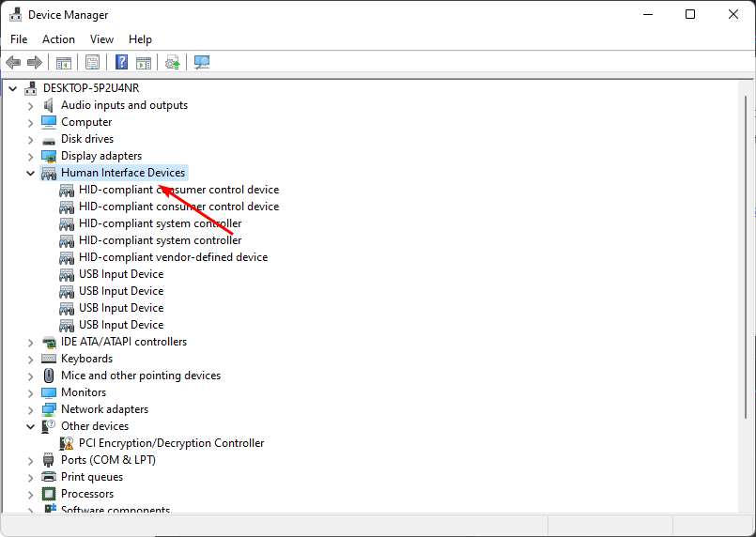
Task: Click the mouse icon for Mice and pointing devices
Action: point(49,376)
